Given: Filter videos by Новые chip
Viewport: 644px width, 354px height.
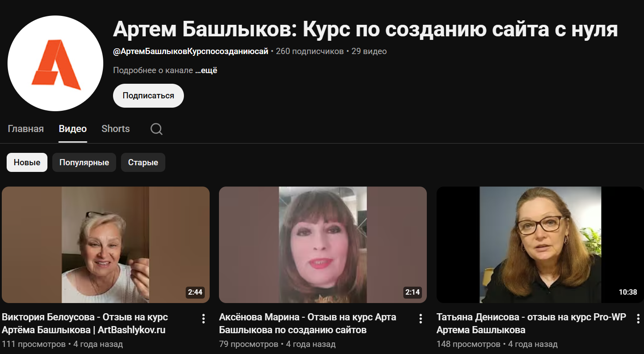Looking at the screenshot, I should (x=27, y=163).
